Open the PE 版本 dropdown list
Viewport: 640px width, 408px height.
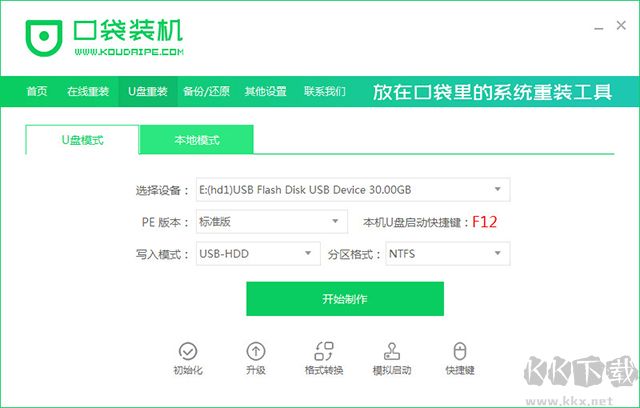click(x=272, y=222)
